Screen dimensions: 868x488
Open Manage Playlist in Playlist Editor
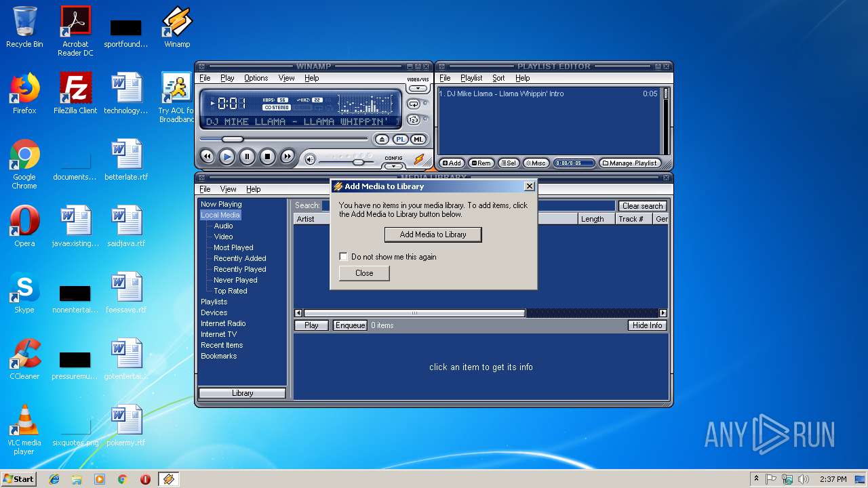click(630, 163)
